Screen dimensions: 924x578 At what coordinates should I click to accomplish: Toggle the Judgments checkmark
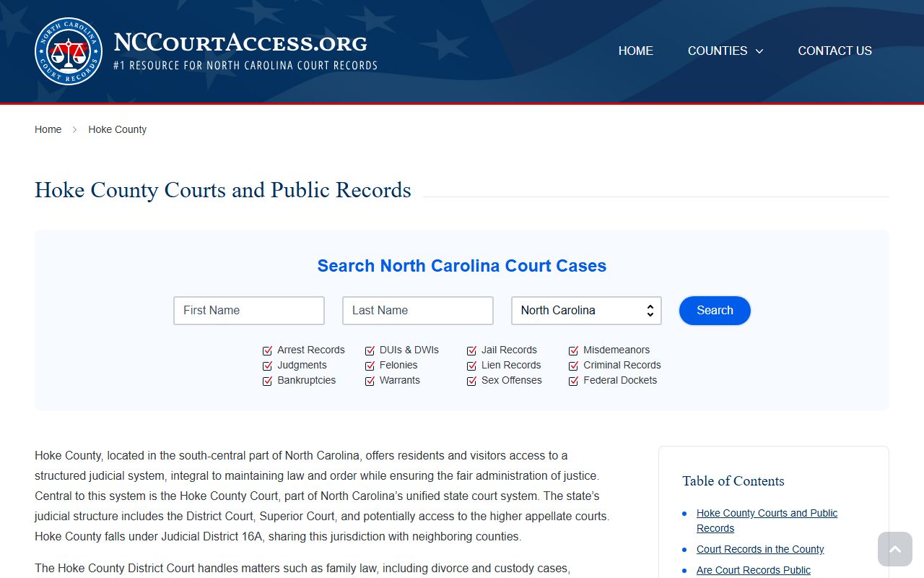point(267,366)
